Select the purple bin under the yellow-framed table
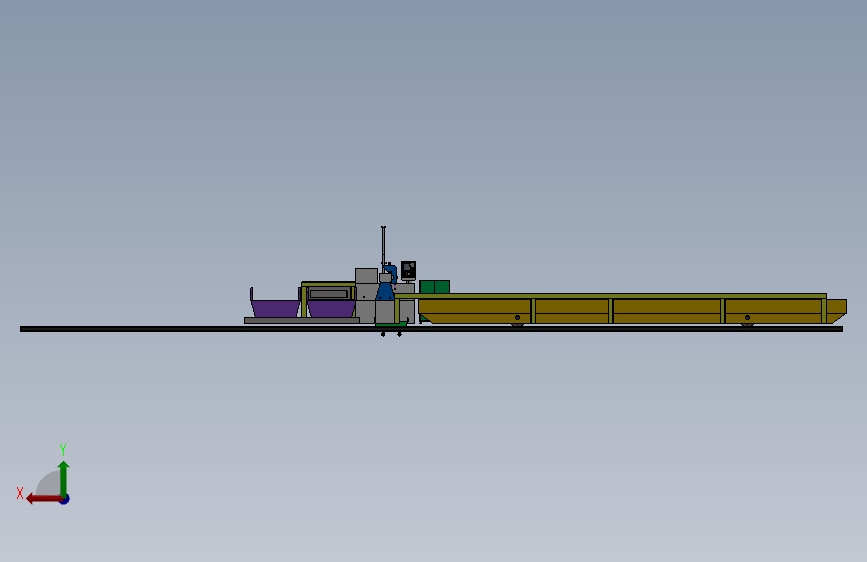 point(331,308)
